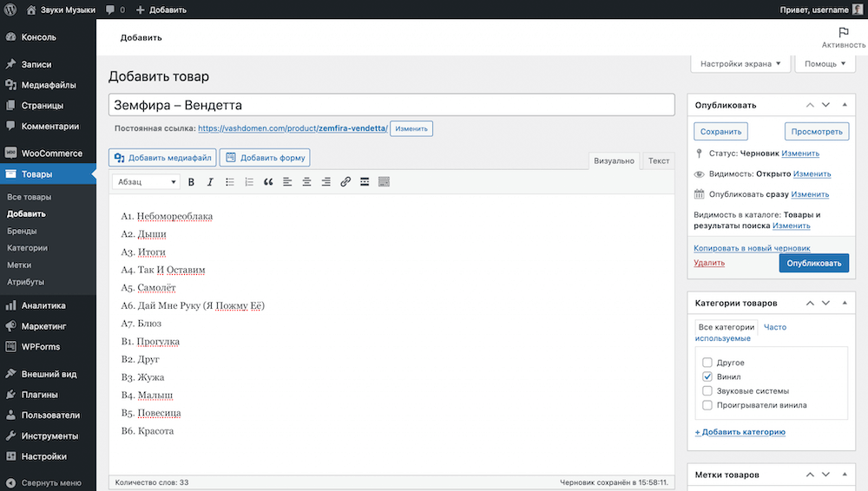Align text left in editor
Screen dimensions: 868x491
click(x=287, y=181)
